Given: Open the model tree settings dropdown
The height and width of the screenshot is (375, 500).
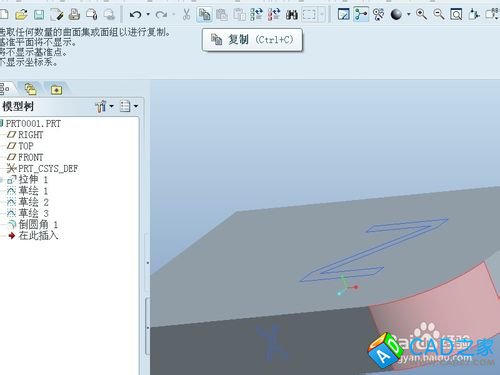Looking at the screenshot, I should tap(104, 106).
